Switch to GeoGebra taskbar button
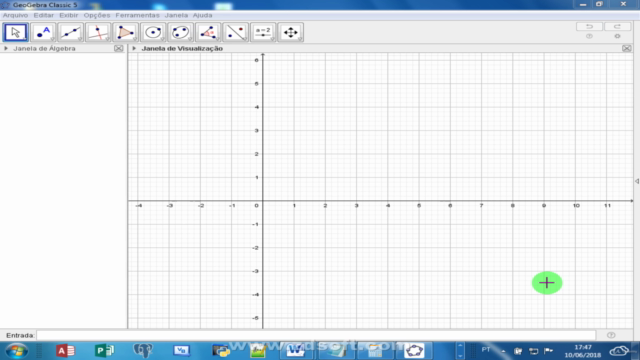Image resolution: width=640 pixels, height=360 pixels. pos(414,351)
